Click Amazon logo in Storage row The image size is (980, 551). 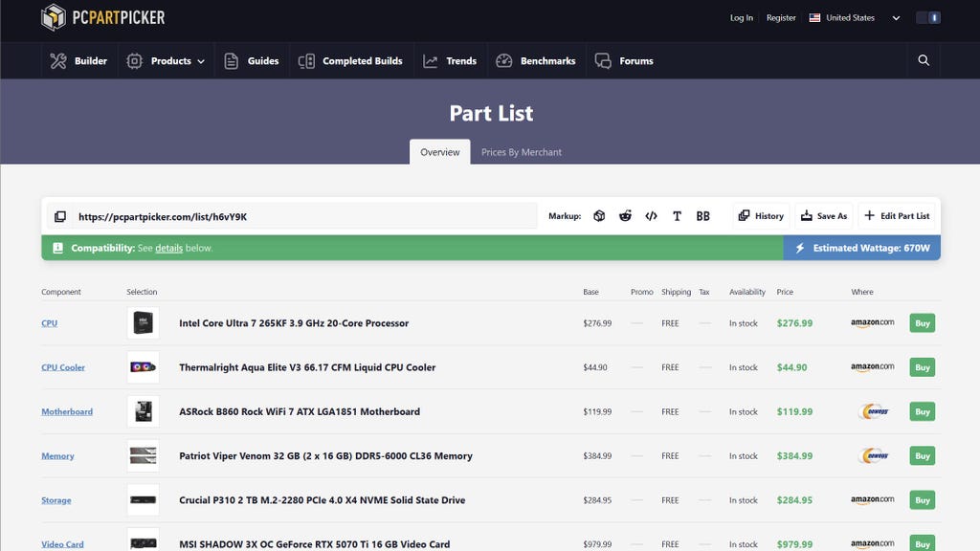[873, 500]
